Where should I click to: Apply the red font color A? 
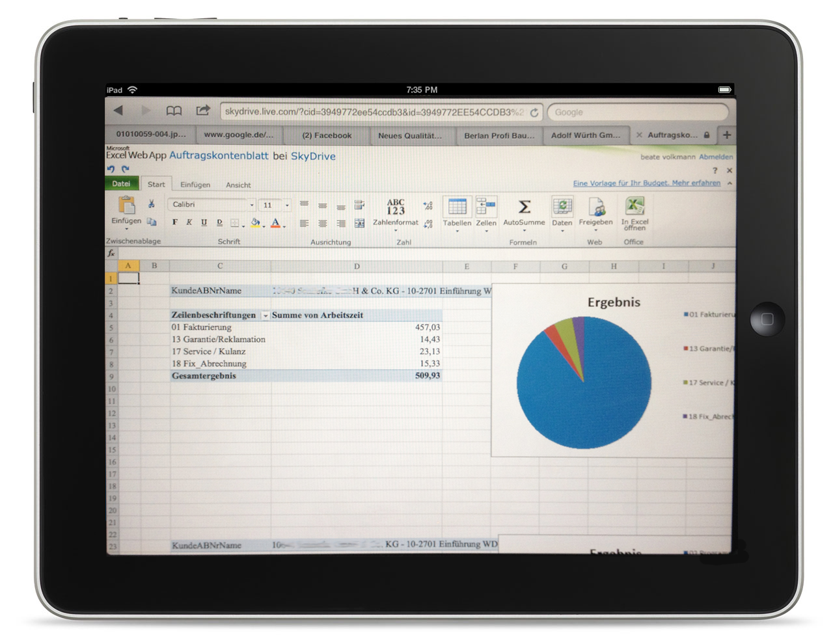coord(275,222)
